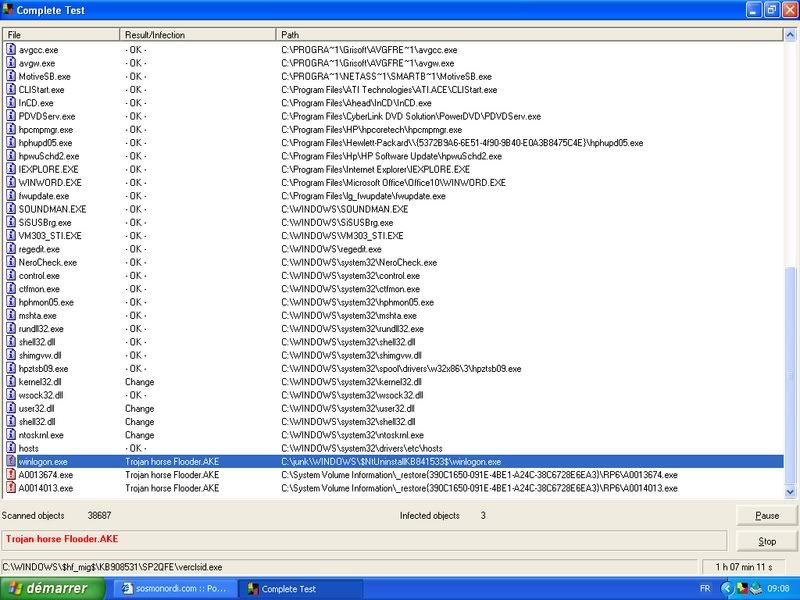Select the hphmon05.exe row
Screen dimensions: 800x600
(x=393, y=302)
